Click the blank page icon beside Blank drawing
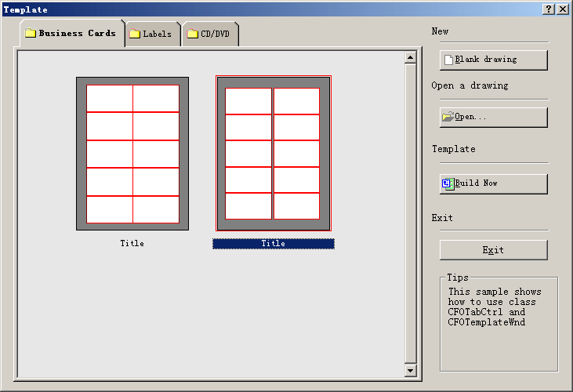Image resolution: width=573 pixels, height=392 pixels. click(448, 60)
